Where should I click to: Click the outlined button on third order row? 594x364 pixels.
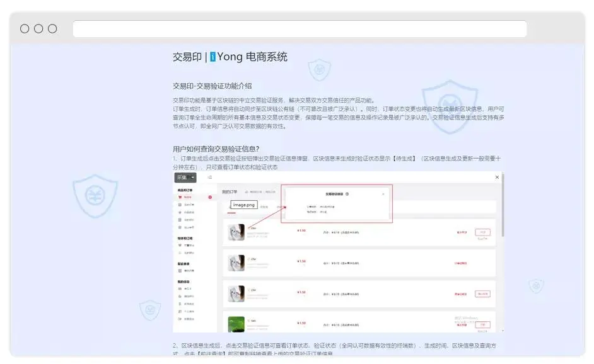(482, 293)
